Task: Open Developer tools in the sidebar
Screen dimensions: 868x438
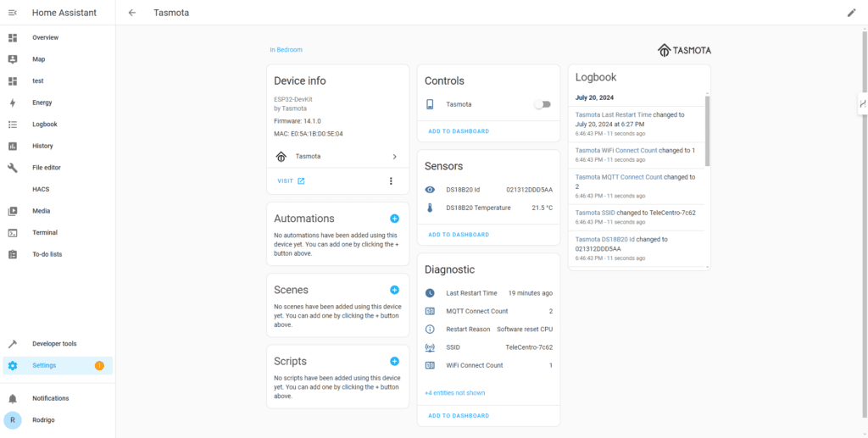Action: 53,344
